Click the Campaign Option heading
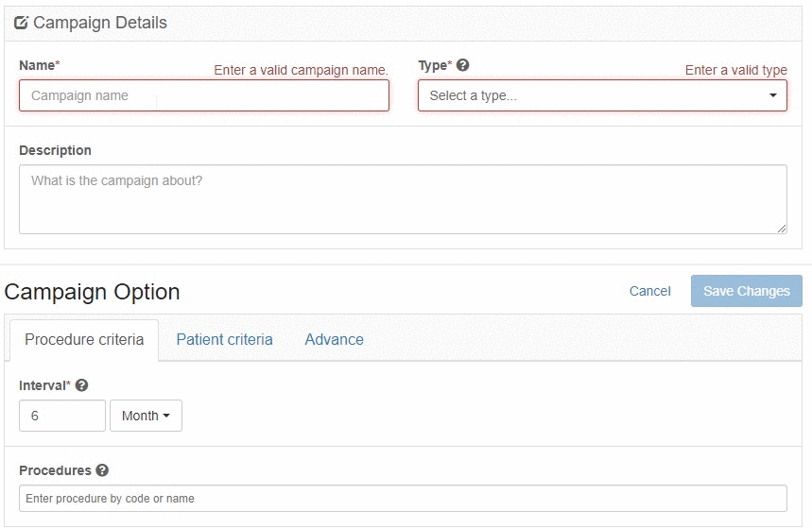Viewport: 812px width, 528px height. coord(93,292)
